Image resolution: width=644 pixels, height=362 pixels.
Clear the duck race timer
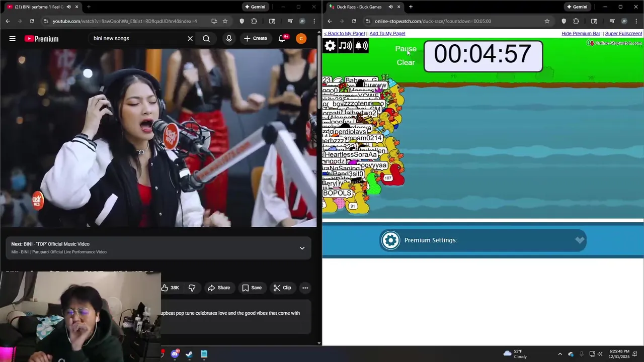tap(406, 62)
